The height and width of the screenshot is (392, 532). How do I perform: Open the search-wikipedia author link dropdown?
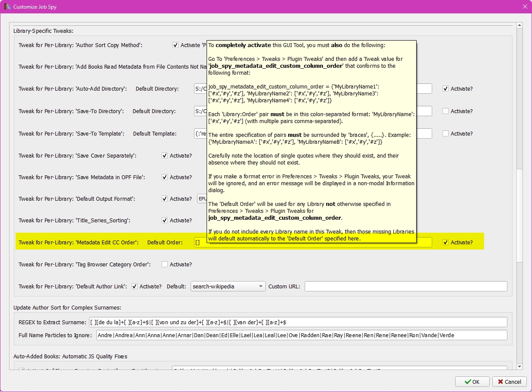tap(228, 286)
